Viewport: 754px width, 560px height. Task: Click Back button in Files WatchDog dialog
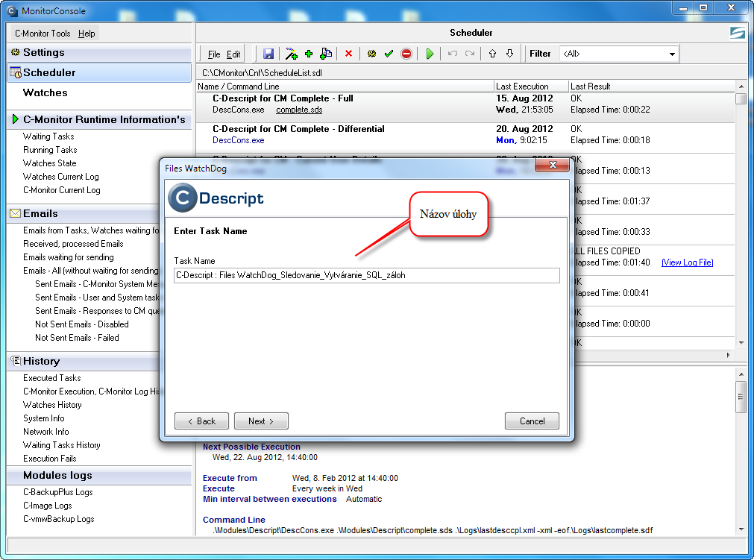click(x=201, y=421)
